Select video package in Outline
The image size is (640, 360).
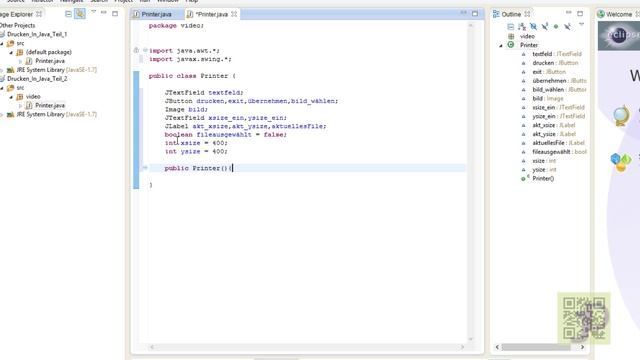(527, 36)
